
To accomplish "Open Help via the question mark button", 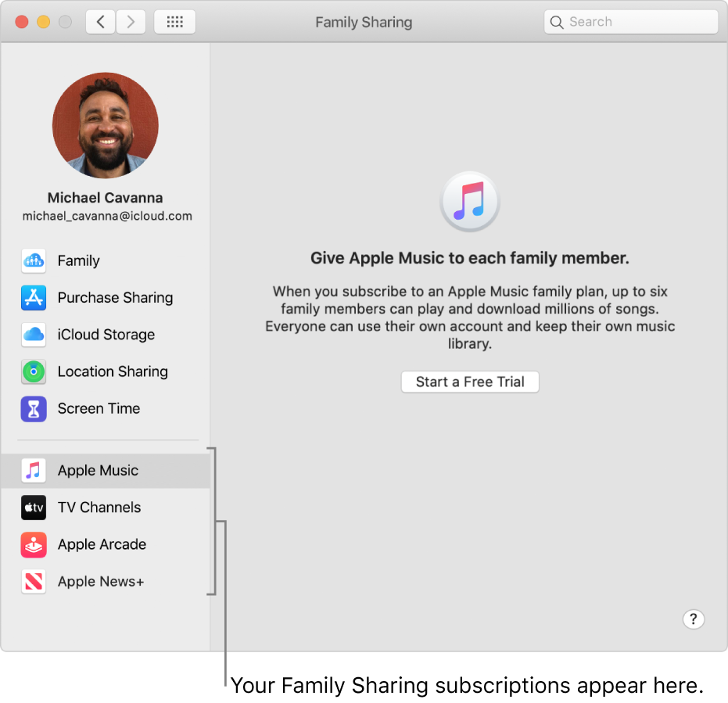I will tap(694, 619).
